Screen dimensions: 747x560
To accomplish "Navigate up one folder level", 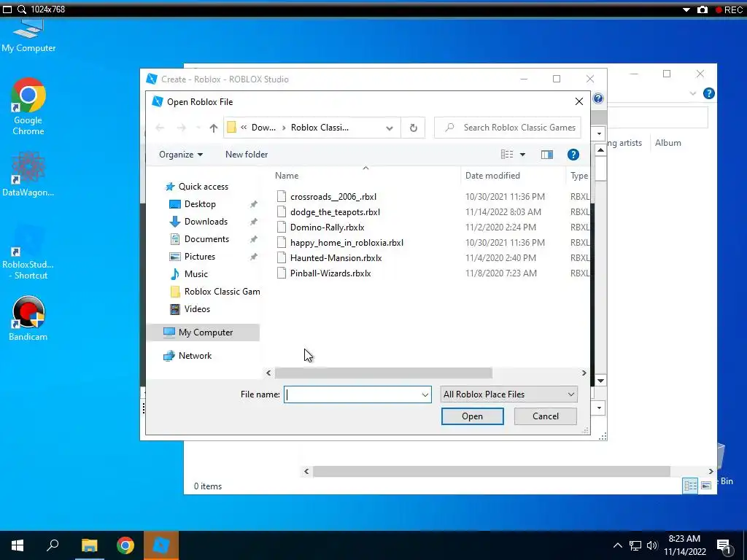I will click(214, 128).
